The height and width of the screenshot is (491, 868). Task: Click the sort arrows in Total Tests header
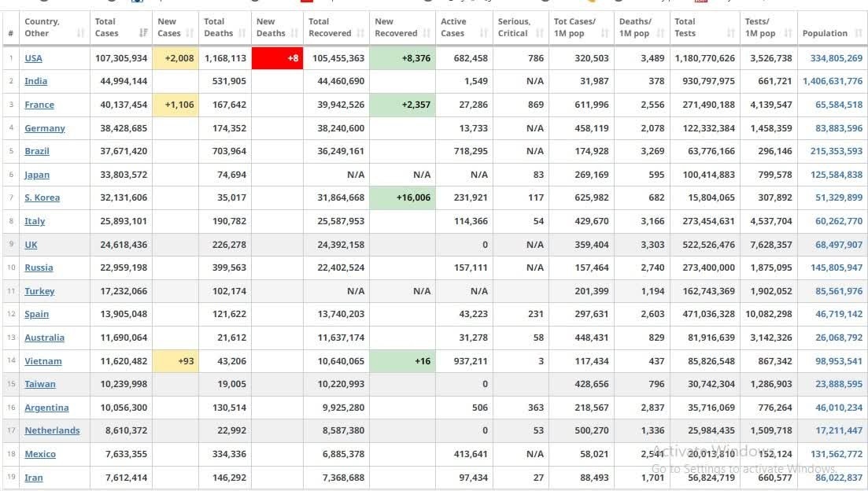(x=731, y=33)
